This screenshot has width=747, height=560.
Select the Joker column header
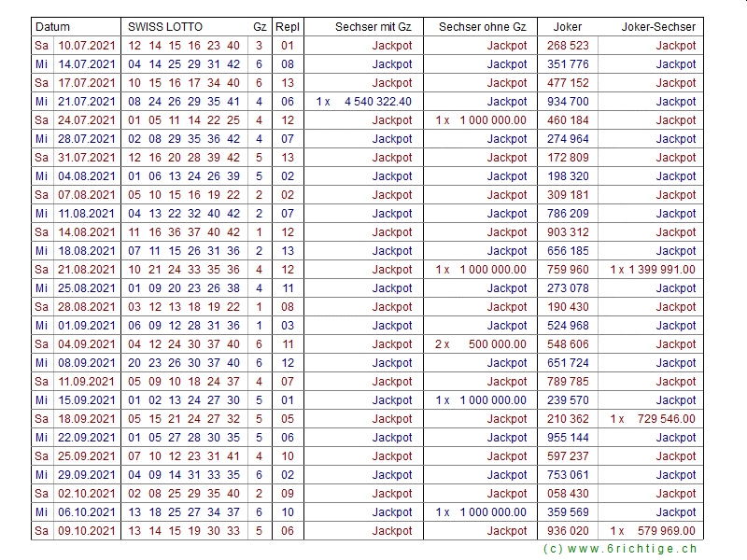[568, 27]
